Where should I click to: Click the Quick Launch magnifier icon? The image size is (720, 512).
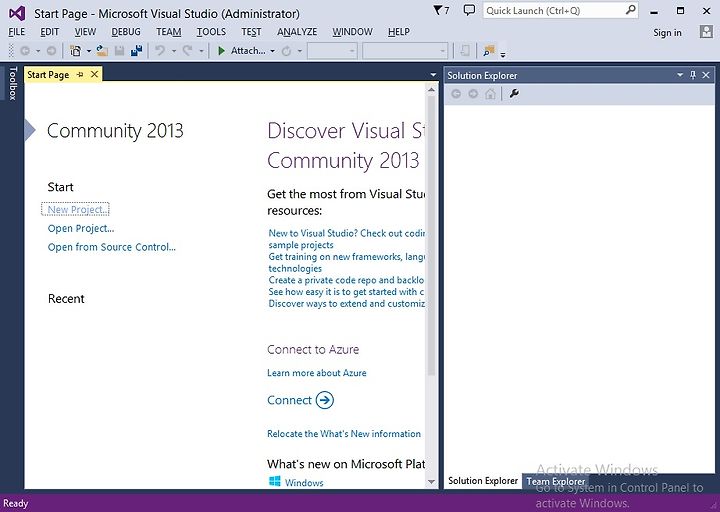631,10
